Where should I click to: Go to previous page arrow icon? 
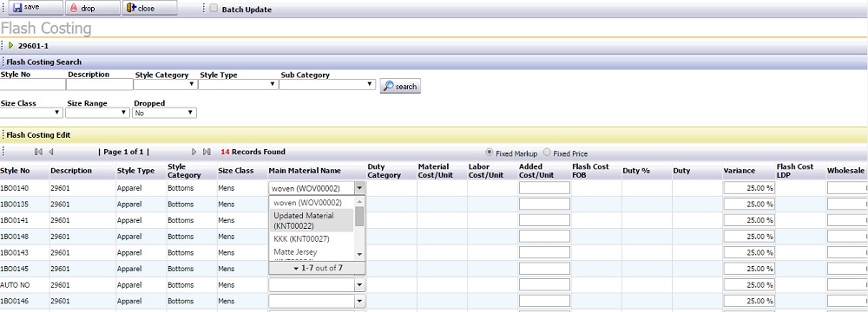pyautogui.click(x=51, y=152)
